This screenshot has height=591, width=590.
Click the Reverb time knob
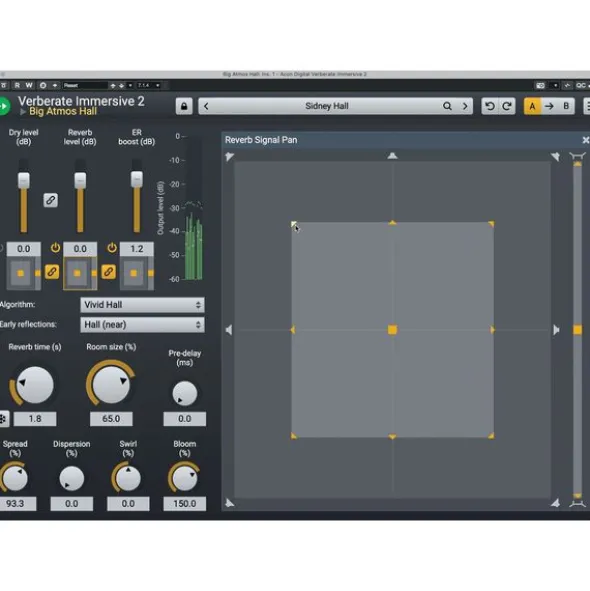coord(35,385)
